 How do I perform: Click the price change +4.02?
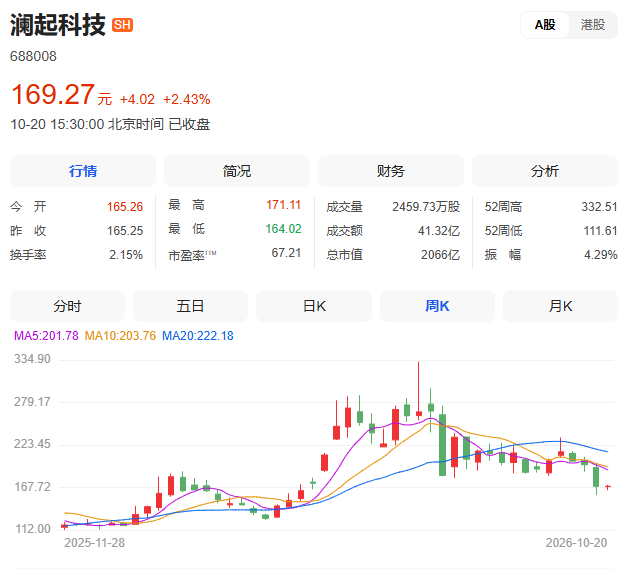(x=137, y=99)
